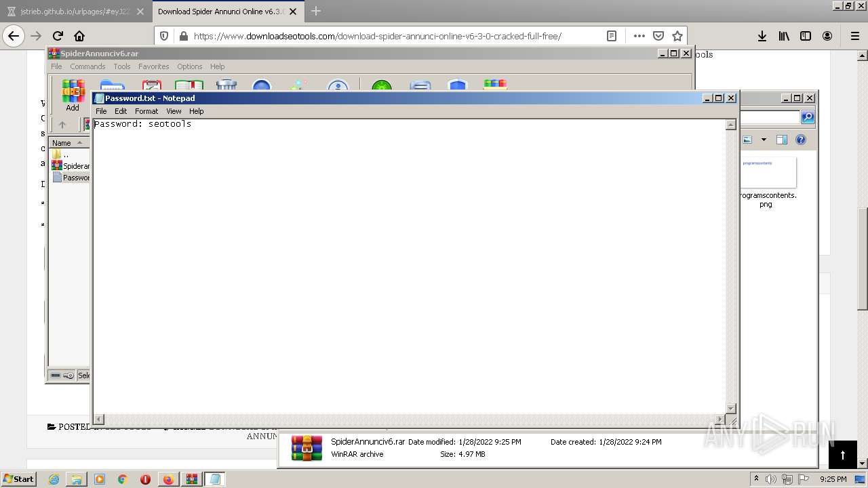Open Notepad Format menu
Screen dimensions: 868x488
click(x=146, y=111)
